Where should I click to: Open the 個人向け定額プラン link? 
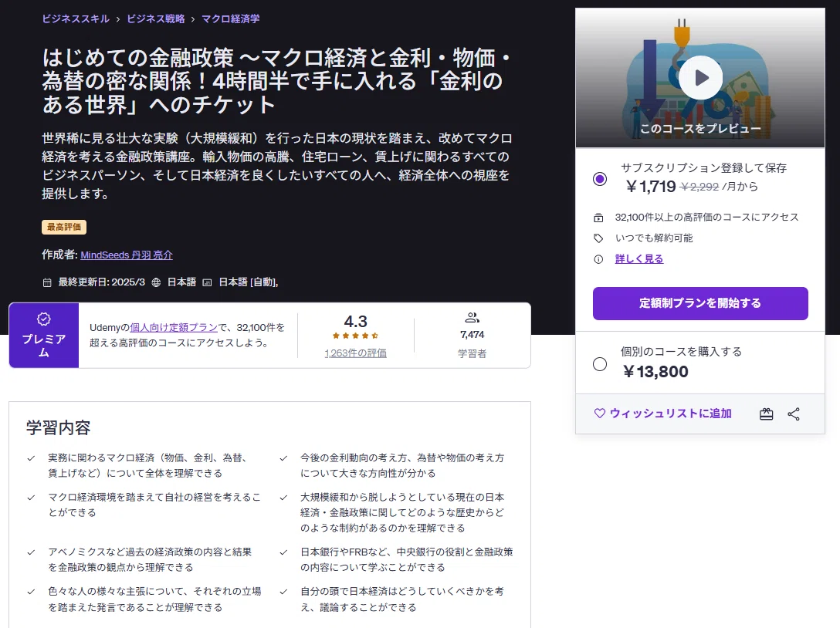pos(174,327)
